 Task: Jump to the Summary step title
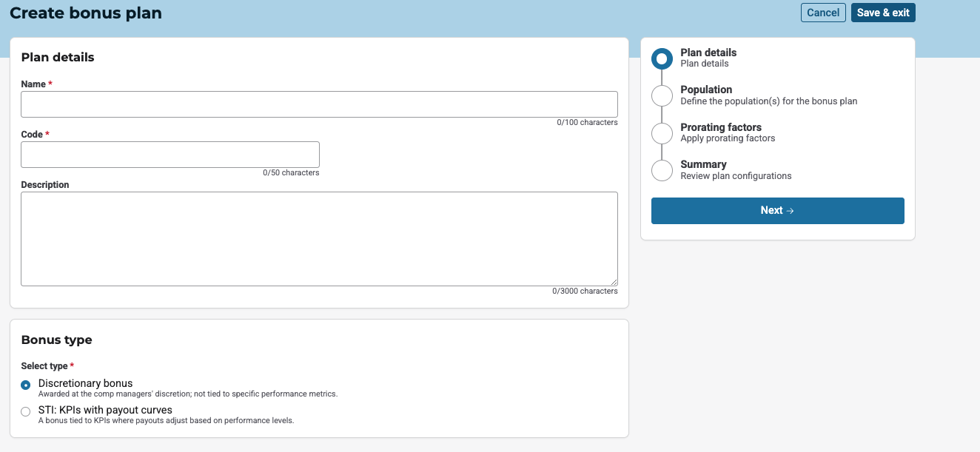click(703, 164)
